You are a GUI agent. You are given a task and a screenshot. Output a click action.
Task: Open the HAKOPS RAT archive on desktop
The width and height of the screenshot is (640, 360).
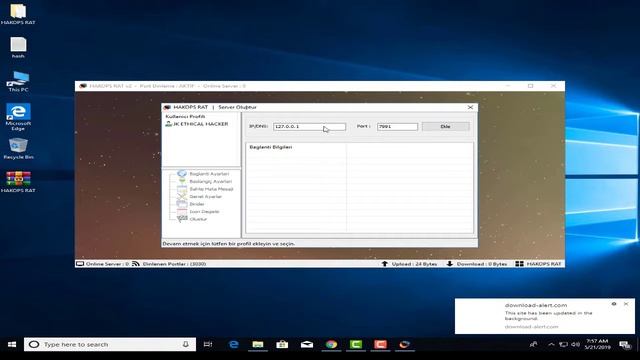(18, 182)
